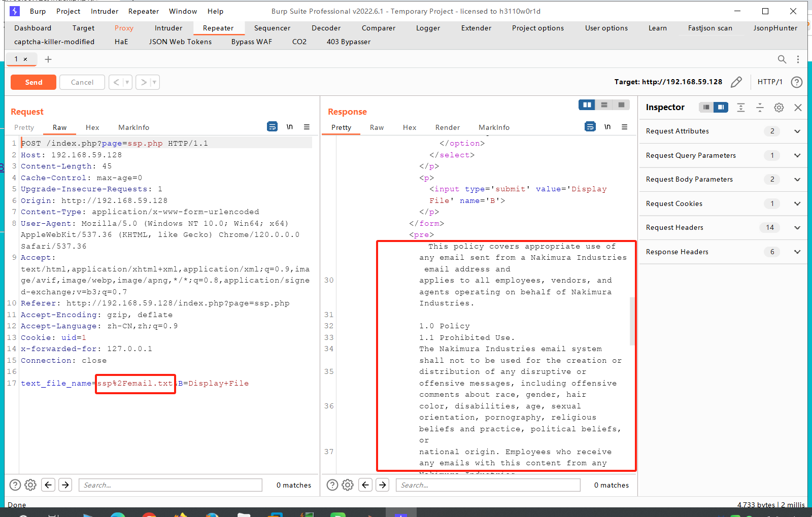This screenshot has height=517, width=812.
Task: Open search settings gear below the Request panel
Action: pyautogui.click(x=30, y=485)
